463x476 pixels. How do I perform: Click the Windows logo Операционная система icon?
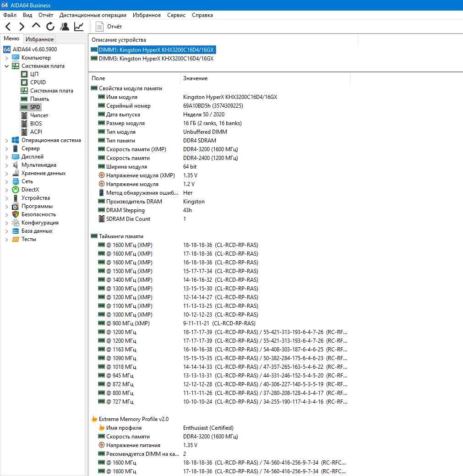point(16,140)
